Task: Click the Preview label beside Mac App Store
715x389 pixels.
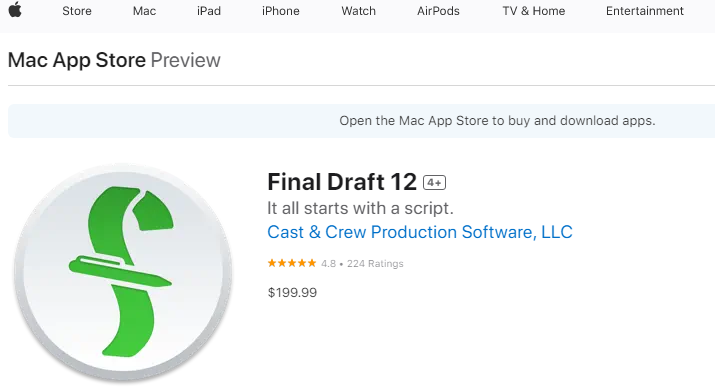Action: tap(186, 60)
